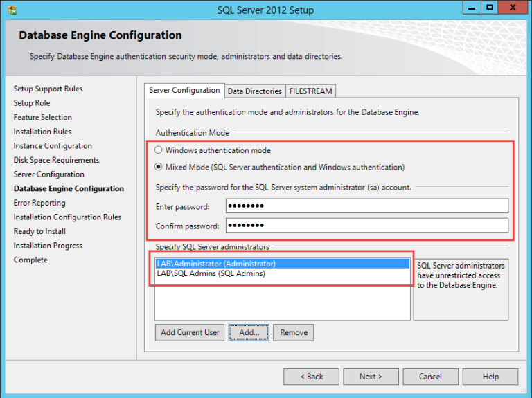Click the Enter password field

pyautogui.click(x=366, y=206)
